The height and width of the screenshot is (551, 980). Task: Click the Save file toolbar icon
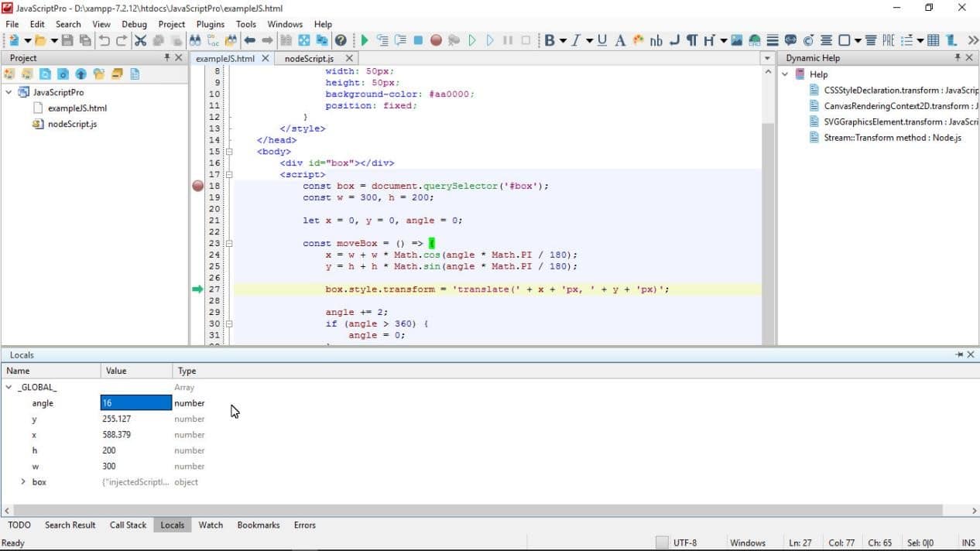pyautogui.click(x=67, y=40)
